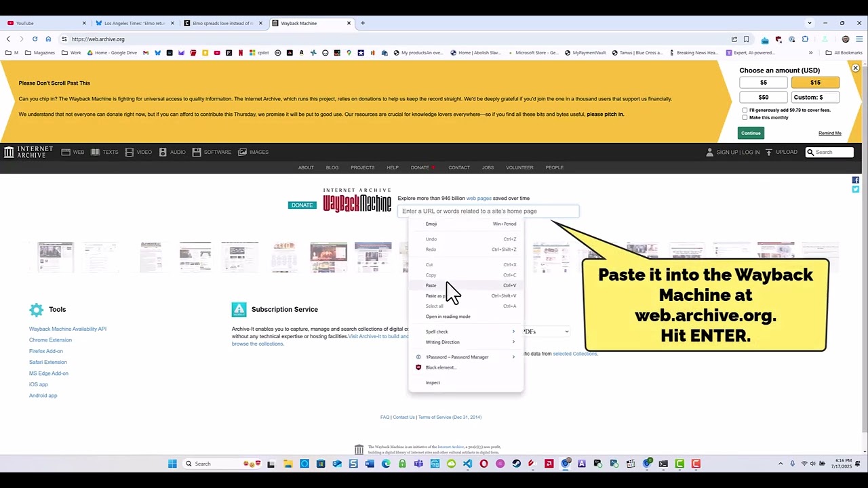The width and height of the screenshot is (868, 488).
Task: Open the Images section in Archive nav
Action: pos(253,152)
